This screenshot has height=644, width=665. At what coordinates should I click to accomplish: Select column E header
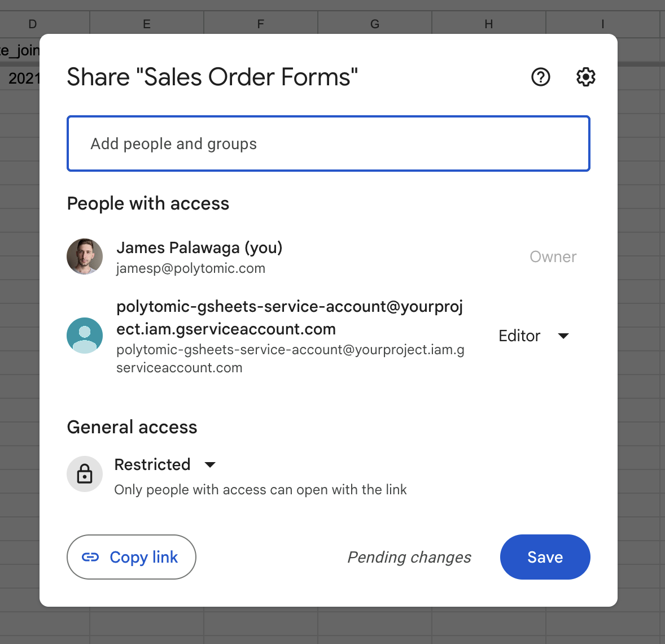pyautogui.click(x=147, y=23)
